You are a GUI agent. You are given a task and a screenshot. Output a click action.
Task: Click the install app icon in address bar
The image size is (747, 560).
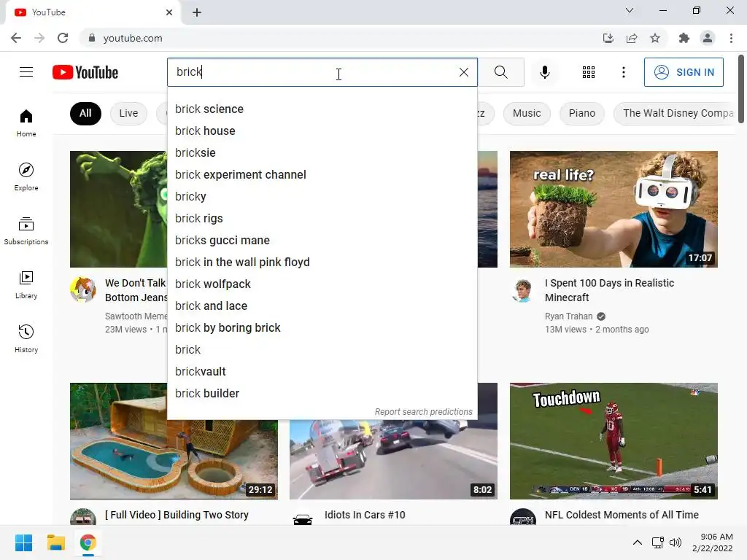[x=608, y=38]
